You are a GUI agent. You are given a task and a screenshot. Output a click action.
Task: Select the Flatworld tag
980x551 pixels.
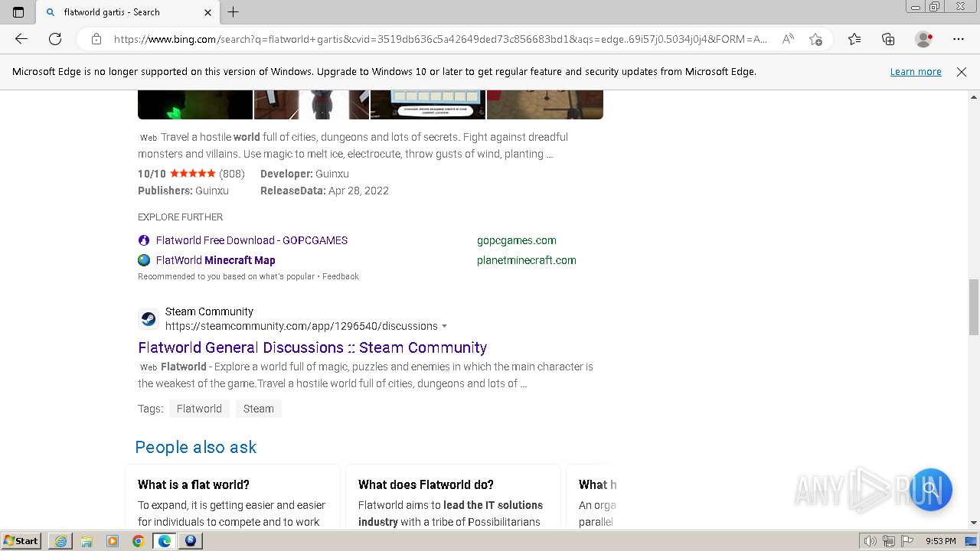[x=199, y=409]
